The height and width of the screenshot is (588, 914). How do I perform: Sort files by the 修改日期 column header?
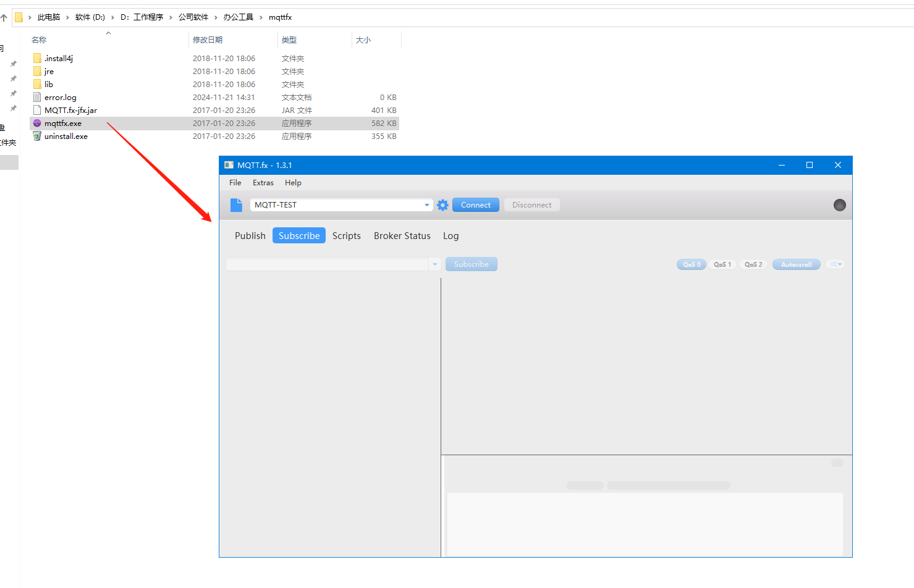pyautogui.click(x=208, y=40)
